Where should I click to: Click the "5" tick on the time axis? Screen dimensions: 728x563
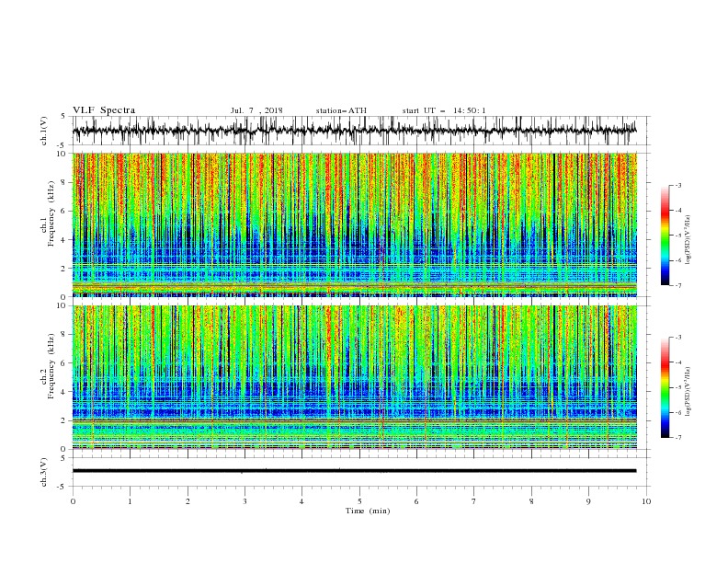click(359, 501)
